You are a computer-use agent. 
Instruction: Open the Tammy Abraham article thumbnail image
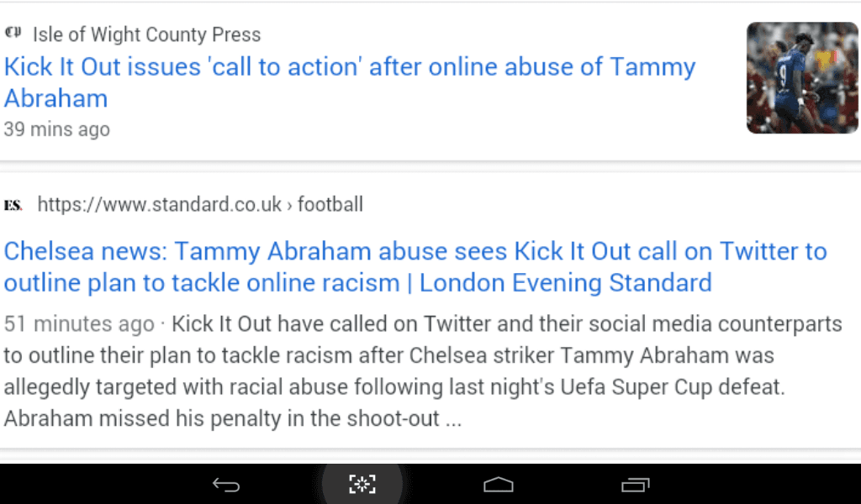tap(802, 78)
